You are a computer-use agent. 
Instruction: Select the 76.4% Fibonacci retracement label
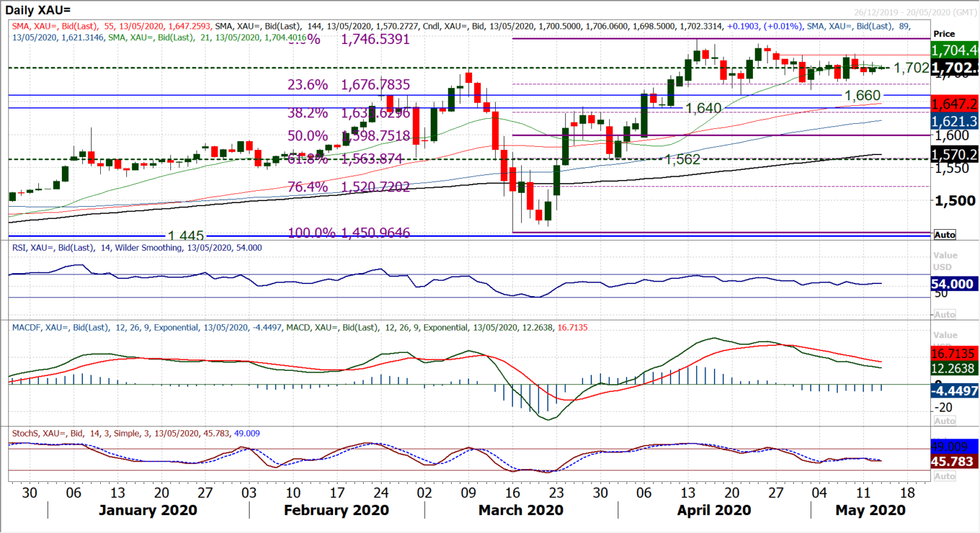click(308, 187)
